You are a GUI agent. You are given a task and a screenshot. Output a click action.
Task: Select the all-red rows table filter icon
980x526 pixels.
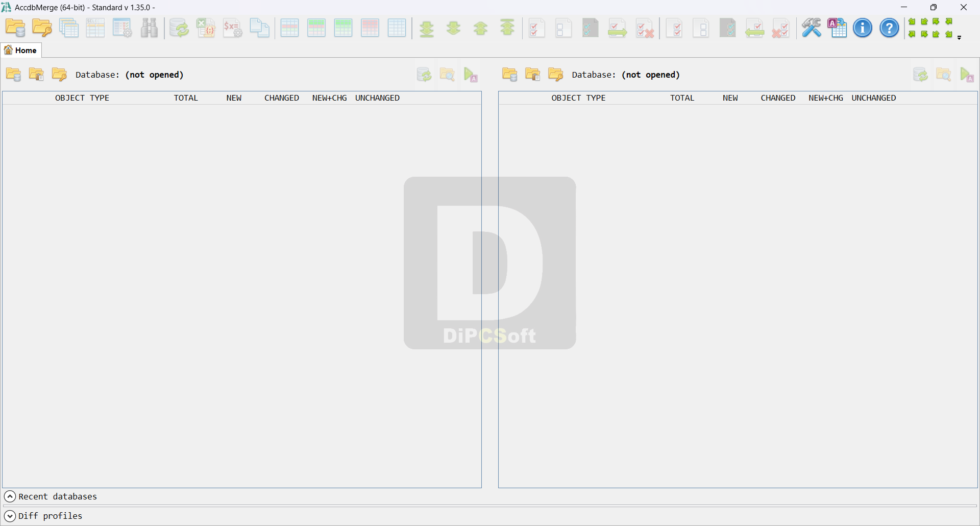tap(370, 28)
